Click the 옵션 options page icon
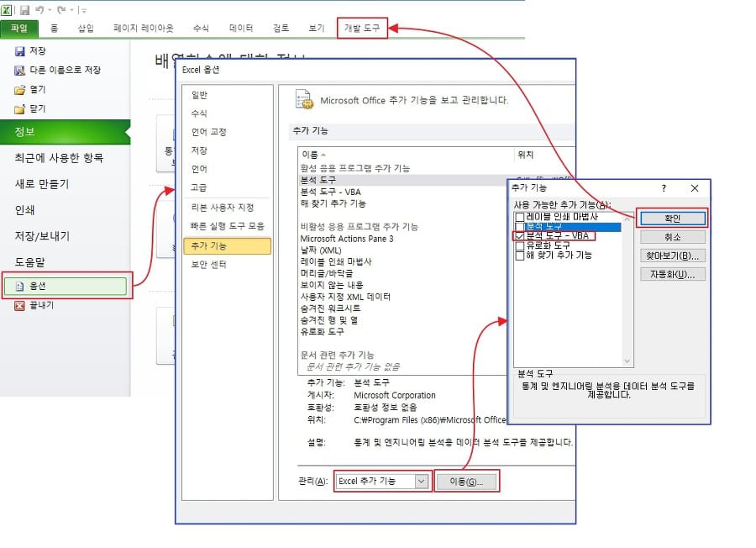The height and width of the screenshot is (548, 756). pyautogui.click(x=19, y=287)
